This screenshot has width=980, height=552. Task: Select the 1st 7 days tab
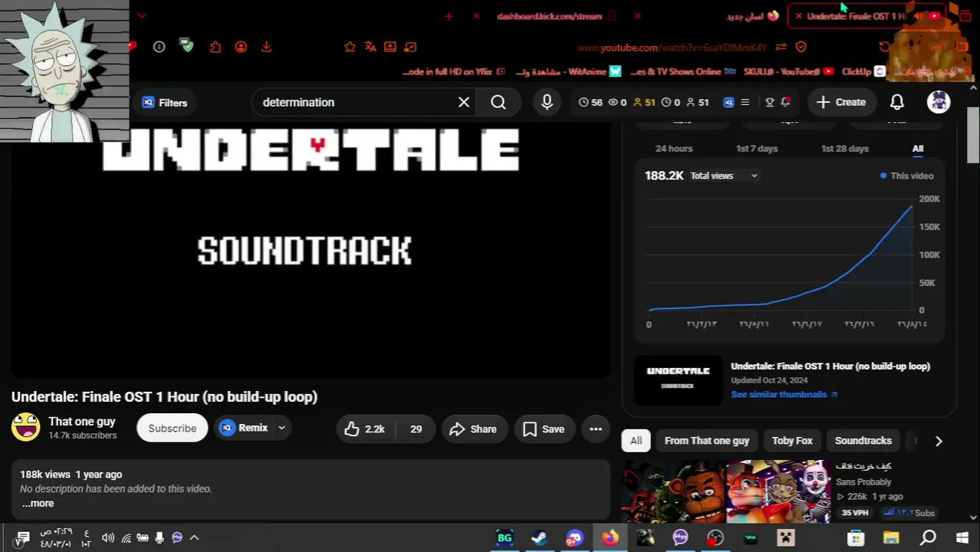[757, 149]
